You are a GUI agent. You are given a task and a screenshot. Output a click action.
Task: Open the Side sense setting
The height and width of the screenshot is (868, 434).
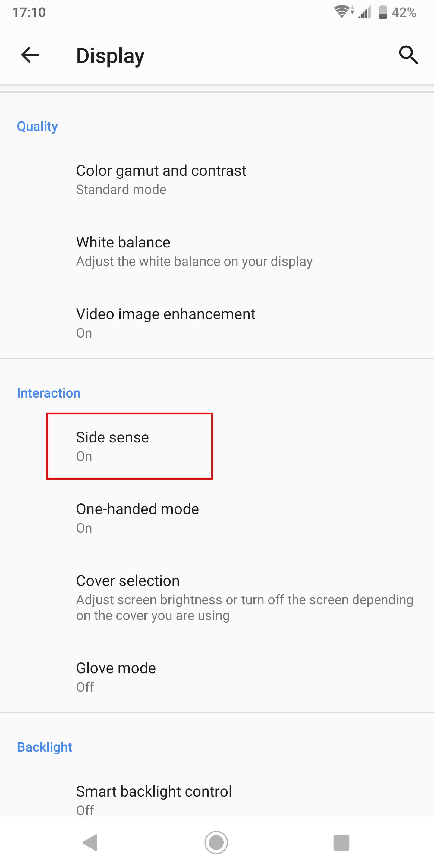click(x=217, y=446)
